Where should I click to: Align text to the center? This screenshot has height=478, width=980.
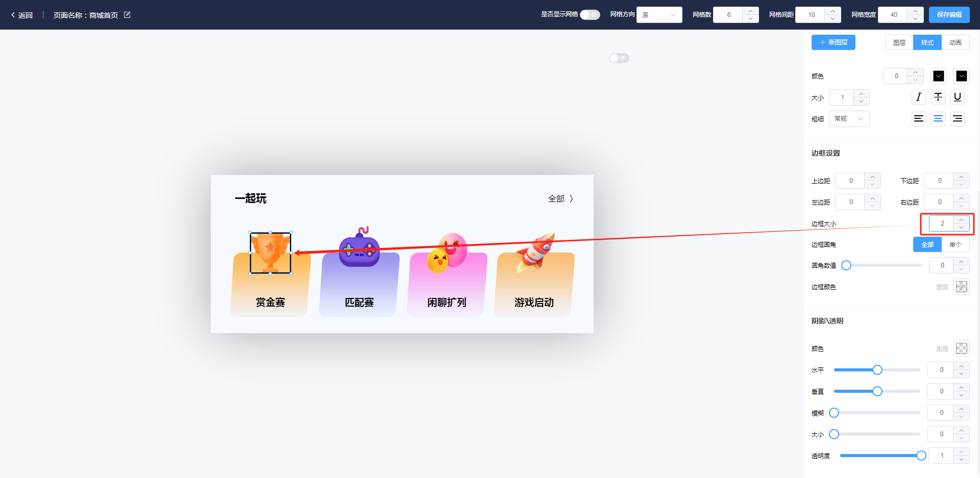click(938, 119)
